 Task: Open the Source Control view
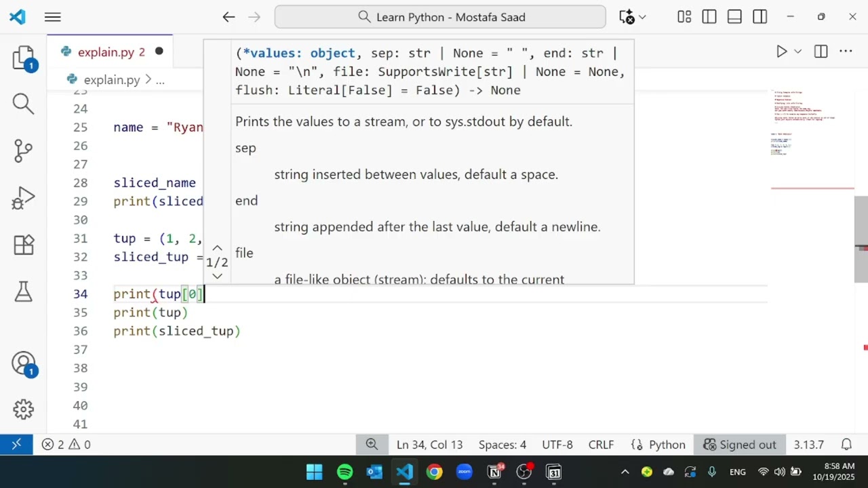pyautogui.click(x=23, y=150)
